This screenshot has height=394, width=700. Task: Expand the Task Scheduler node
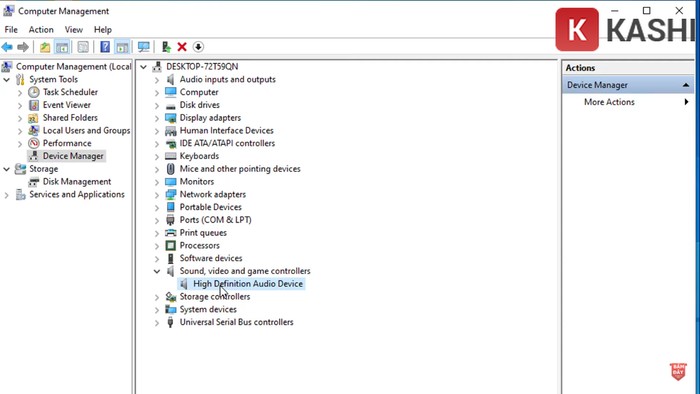[x=20, y=93]
